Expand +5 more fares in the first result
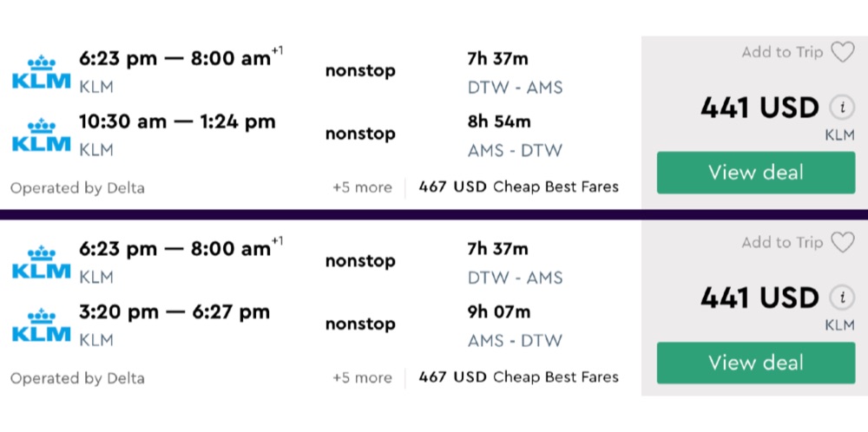The width and height of the screenshot is (868, 432). coord(362,187)
